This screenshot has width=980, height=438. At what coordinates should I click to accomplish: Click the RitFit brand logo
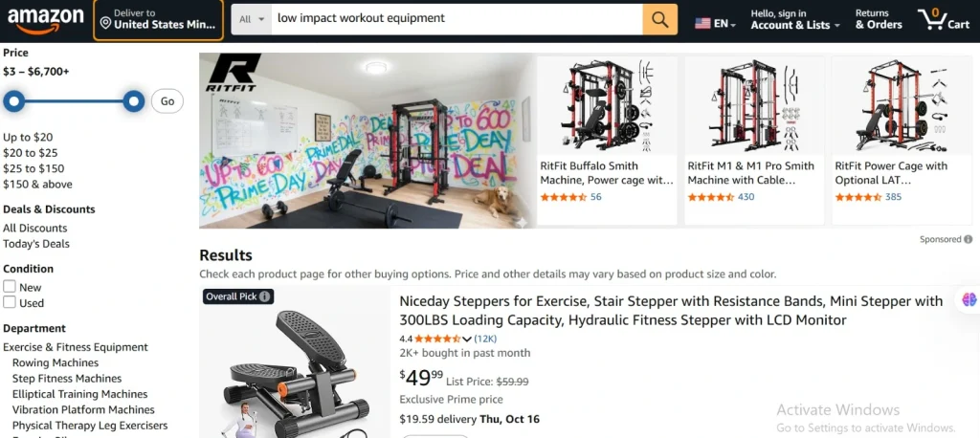[234, 74]
